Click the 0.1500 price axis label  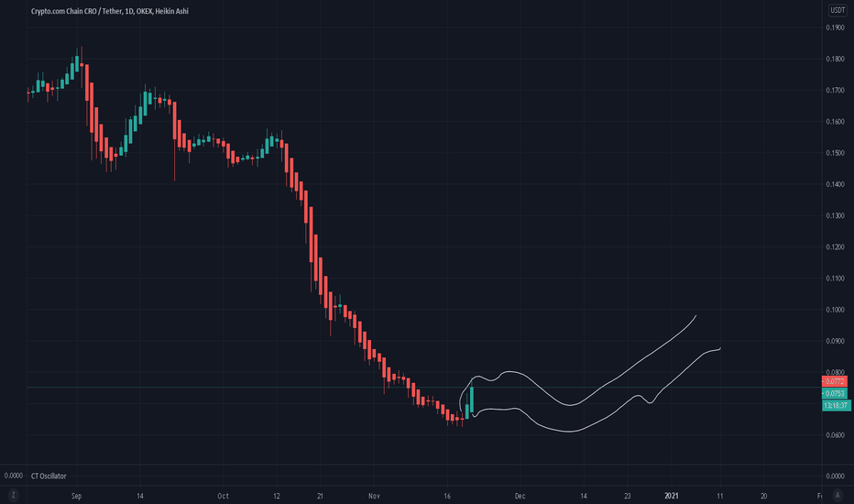click(835, 153)
